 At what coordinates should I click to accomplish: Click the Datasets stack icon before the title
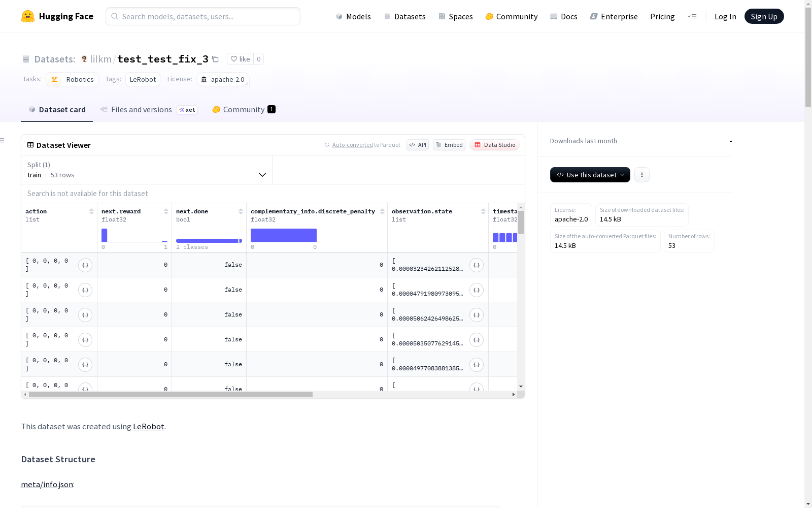tap(26, 59)
